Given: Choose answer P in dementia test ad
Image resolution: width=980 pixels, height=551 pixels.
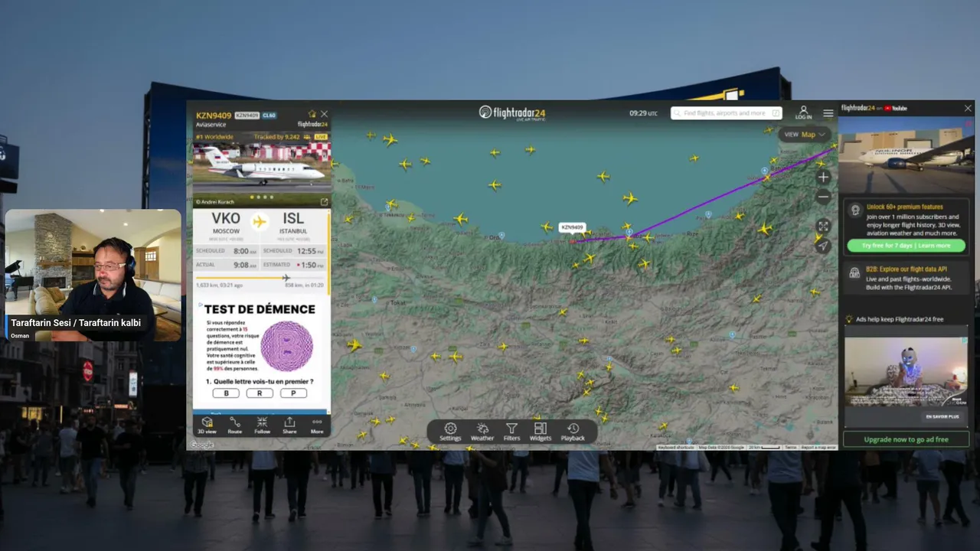Looking at the screenshot, I should pyautogui.click(x=293, y=393).
